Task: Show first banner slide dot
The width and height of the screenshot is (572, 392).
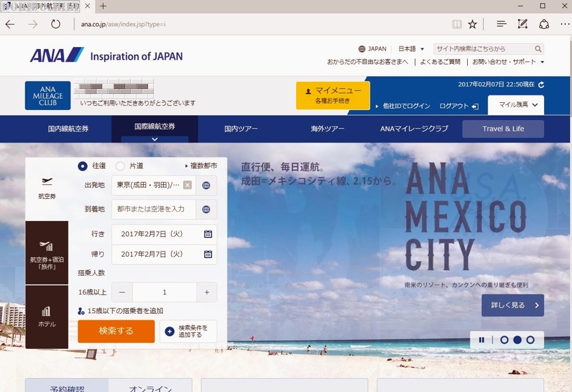Action: (x=504, y=340)
